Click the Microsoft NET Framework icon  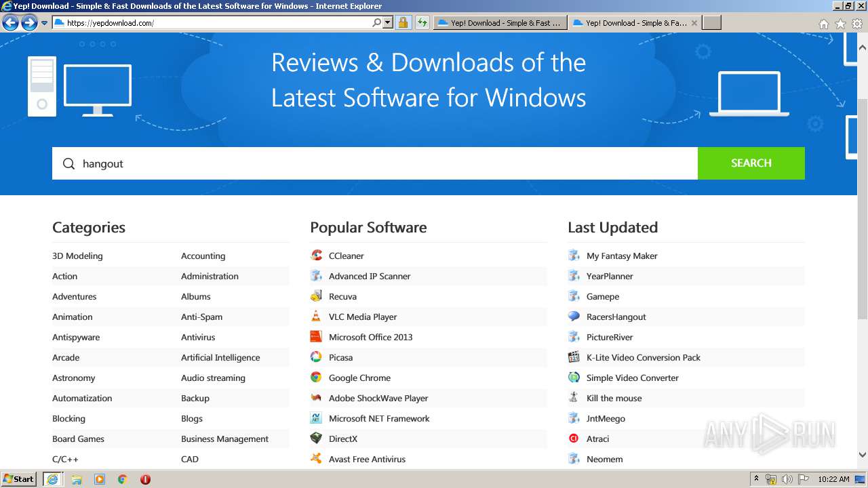[x=316, y=418]
